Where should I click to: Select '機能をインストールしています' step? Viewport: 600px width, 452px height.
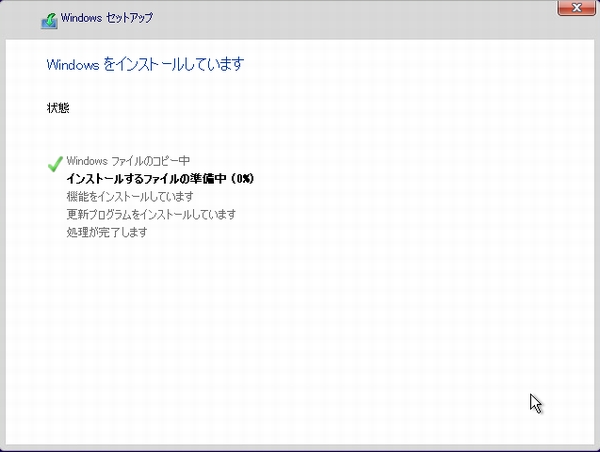[x=130, y=197]
